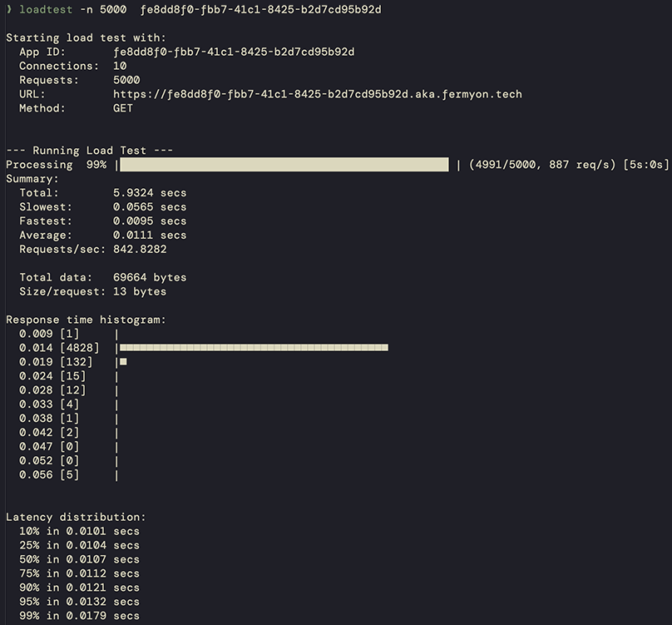
Task: Click the '-n 5000' command argument
Action: click(103, 9)
